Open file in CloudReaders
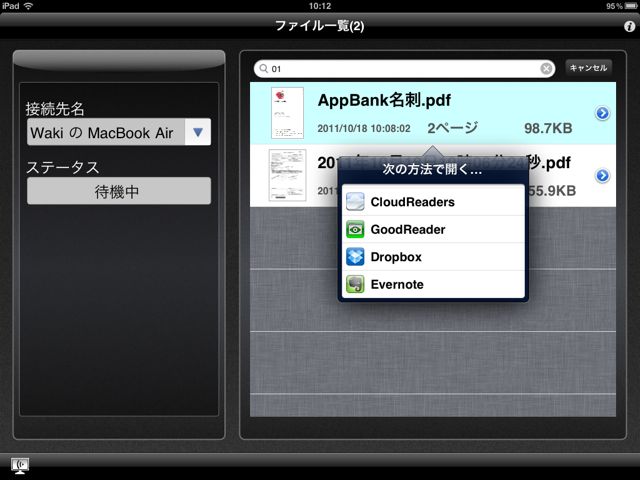Image resolution: width=640 pixels, height=480 pixels. (x=433, y=202)
